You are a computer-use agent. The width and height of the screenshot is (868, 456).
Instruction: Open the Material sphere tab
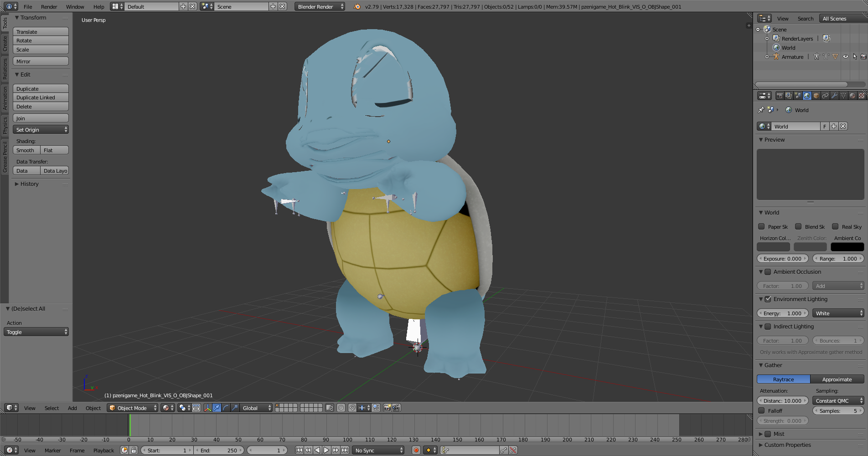(x=852, y=96)
